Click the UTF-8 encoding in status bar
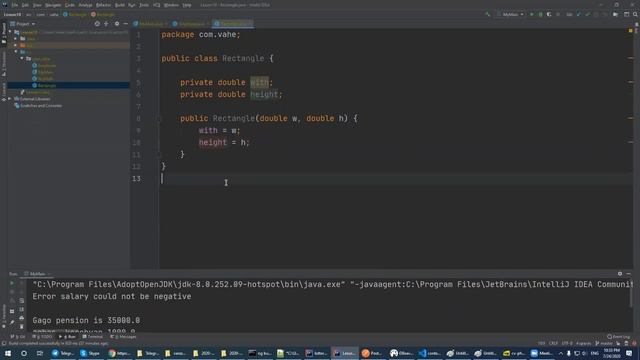640x360 pixels. (x=567, y=343)
